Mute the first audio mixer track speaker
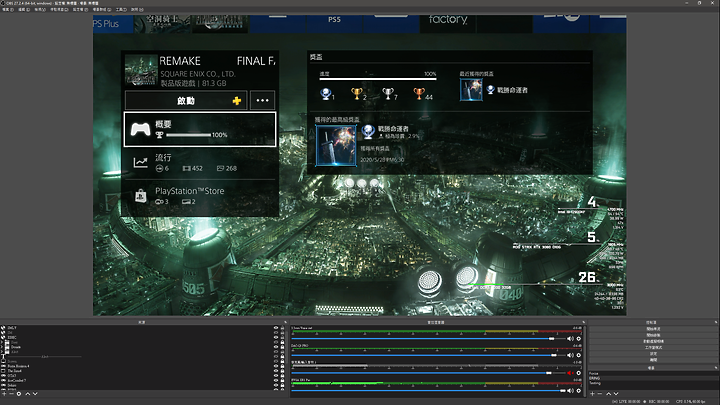The width and height of the screenshot is (720, 405). pos(570,338)
